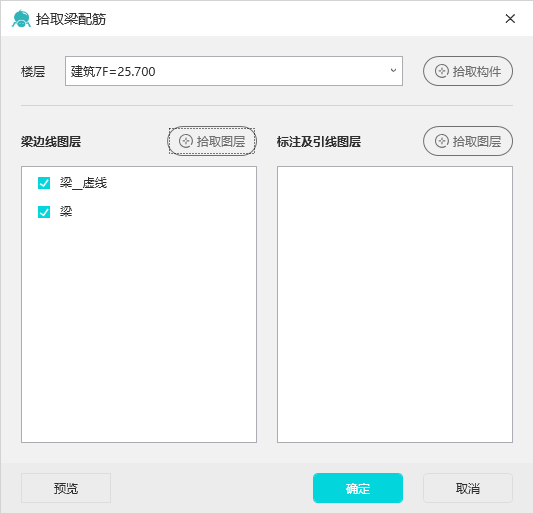Open the 楼层 dropdown list

[x=234, y=71]
